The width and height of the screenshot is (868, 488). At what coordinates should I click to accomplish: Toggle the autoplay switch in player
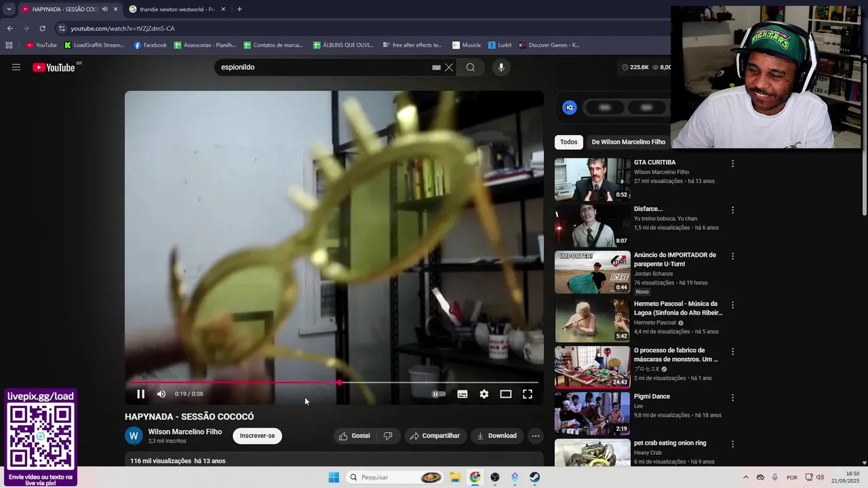coord(439,394)
